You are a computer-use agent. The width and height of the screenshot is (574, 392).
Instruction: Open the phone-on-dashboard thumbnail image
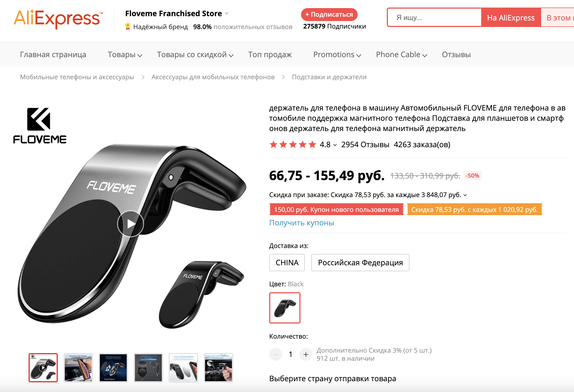click(78, 367)
